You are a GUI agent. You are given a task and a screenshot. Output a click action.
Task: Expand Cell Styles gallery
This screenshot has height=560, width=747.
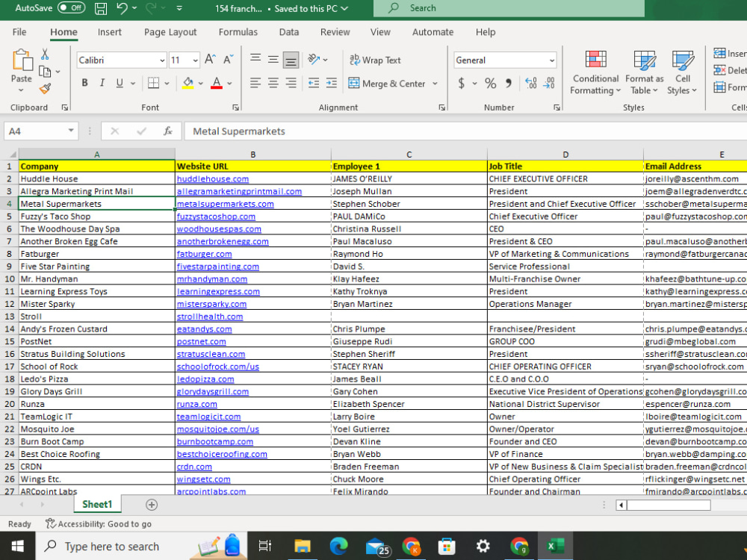pyautogui.click(x=682, y=72)
